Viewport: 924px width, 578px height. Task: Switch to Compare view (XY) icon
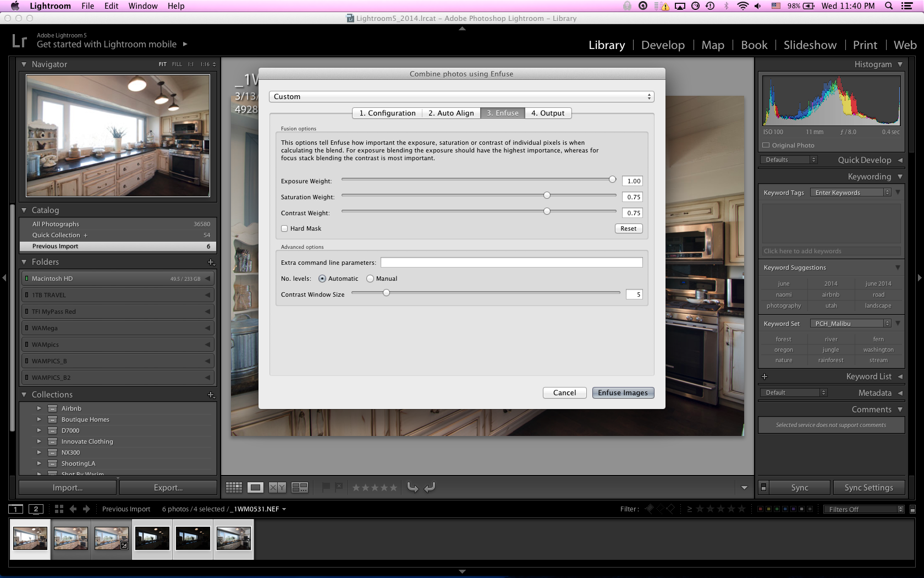tap(277, 487)
